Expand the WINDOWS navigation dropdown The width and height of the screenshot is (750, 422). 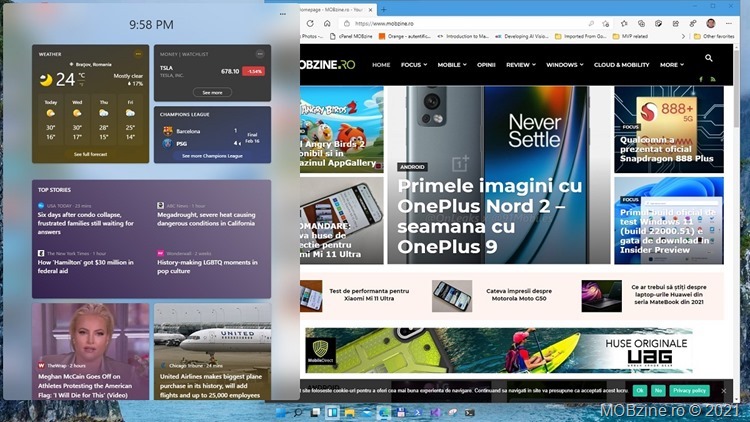(x=564, y=65)
